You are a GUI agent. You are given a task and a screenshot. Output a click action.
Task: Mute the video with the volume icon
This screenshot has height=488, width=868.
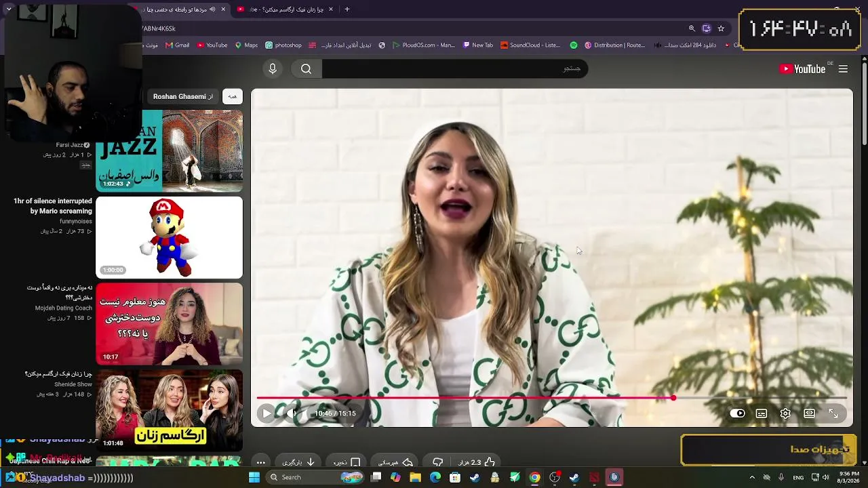pos(292,413)
